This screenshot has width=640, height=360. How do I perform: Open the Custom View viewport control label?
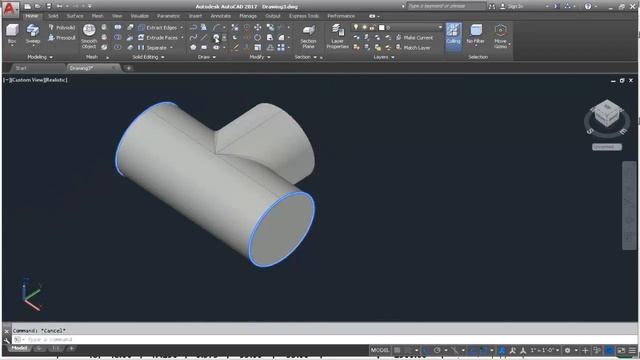[x=28, y=80]
